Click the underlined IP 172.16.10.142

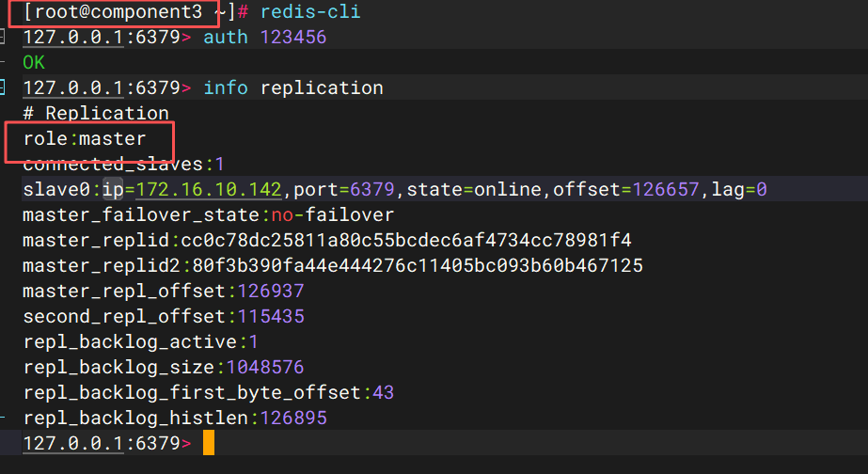209,190
